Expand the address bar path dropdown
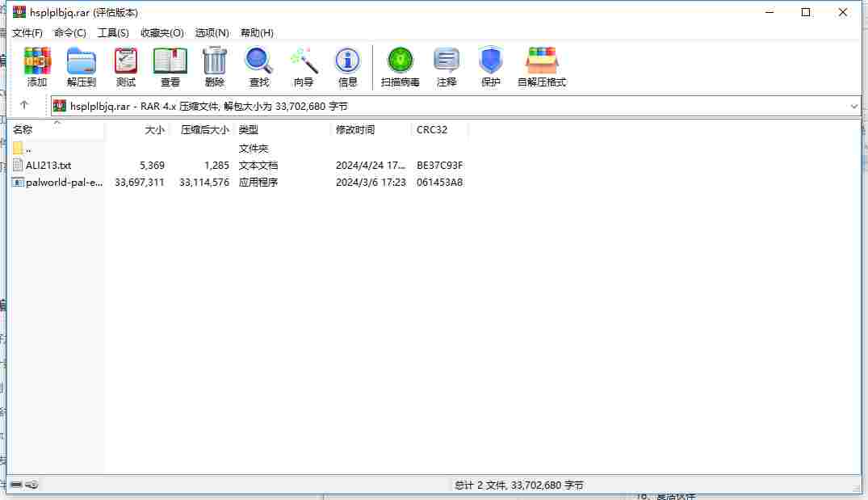Screen dimensions: 868x500 [853, 106]
